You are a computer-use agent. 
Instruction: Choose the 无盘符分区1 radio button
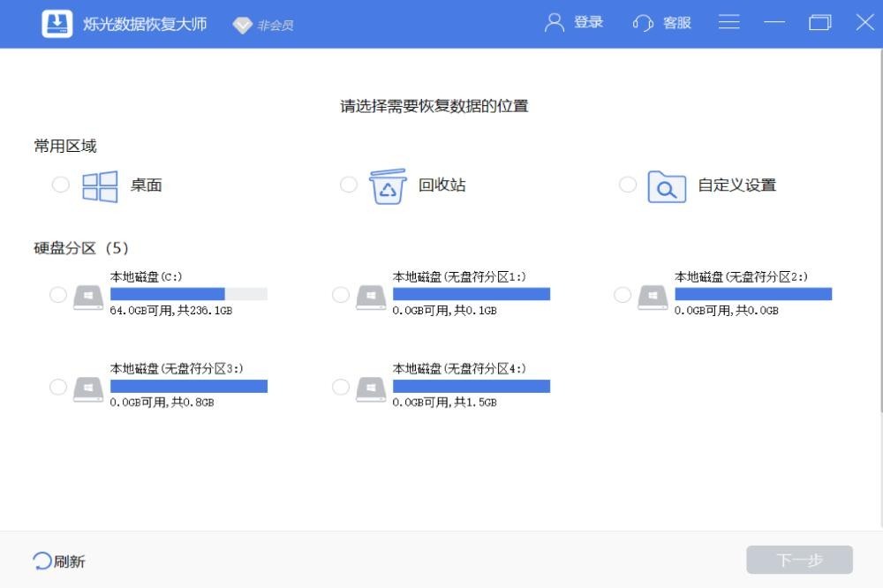[341, 295]
